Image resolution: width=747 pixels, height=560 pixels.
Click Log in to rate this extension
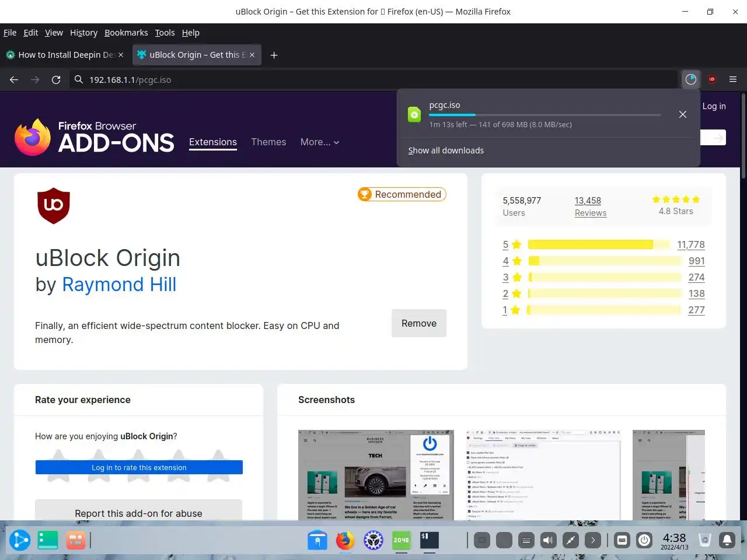coord(139,467)
